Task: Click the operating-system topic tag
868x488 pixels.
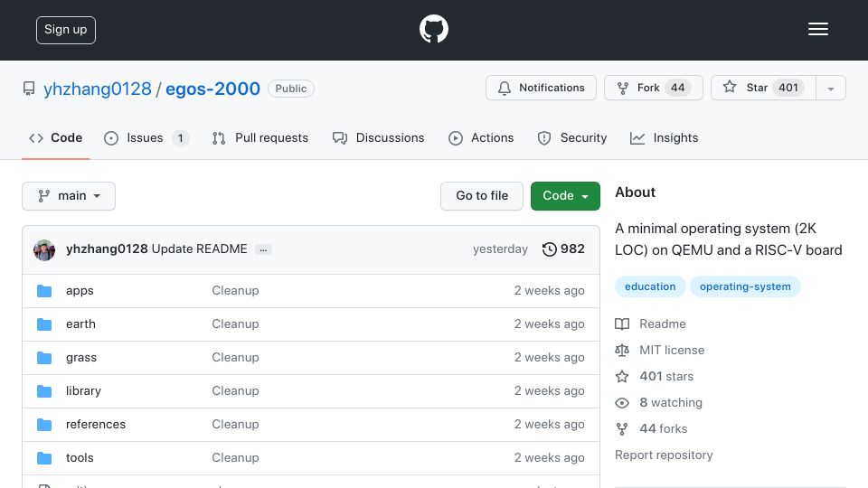Action: click(x=745, y=286)
